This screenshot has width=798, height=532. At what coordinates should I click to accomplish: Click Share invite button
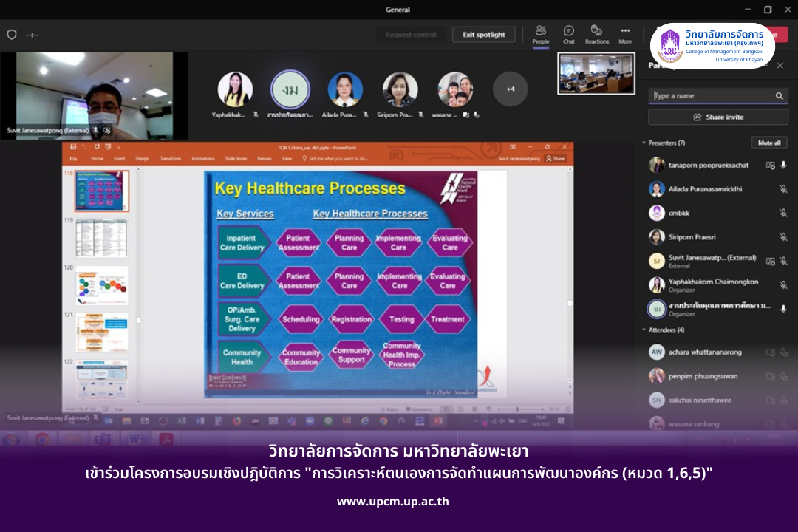pyautogui.click(x=718, y=117)
